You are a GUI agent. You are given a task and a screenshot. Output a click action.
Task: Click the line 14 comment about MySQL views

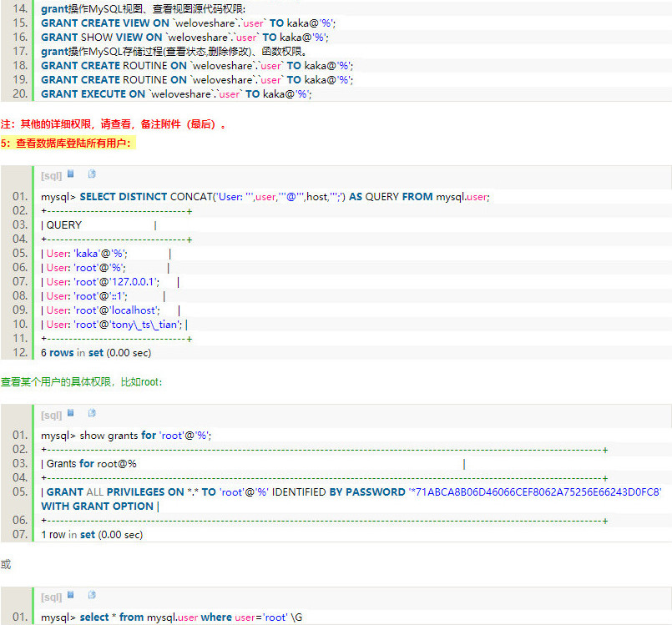tap(143, 9)
